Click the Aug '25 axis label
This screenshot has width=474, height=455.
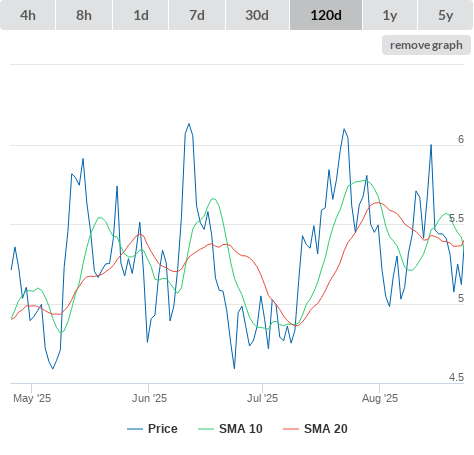[x=380, y=398]
